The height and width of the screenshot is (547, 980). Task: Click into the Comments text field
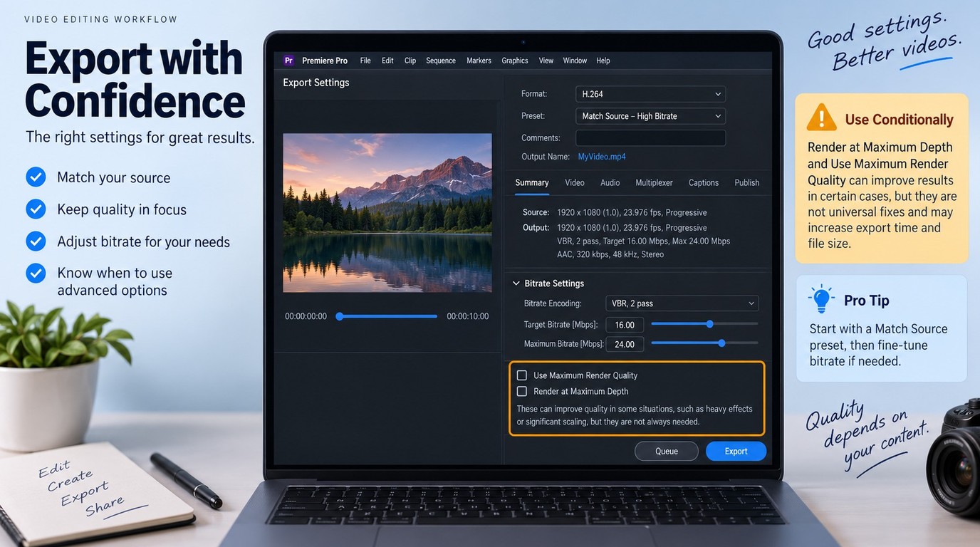(x=650, y=138)
